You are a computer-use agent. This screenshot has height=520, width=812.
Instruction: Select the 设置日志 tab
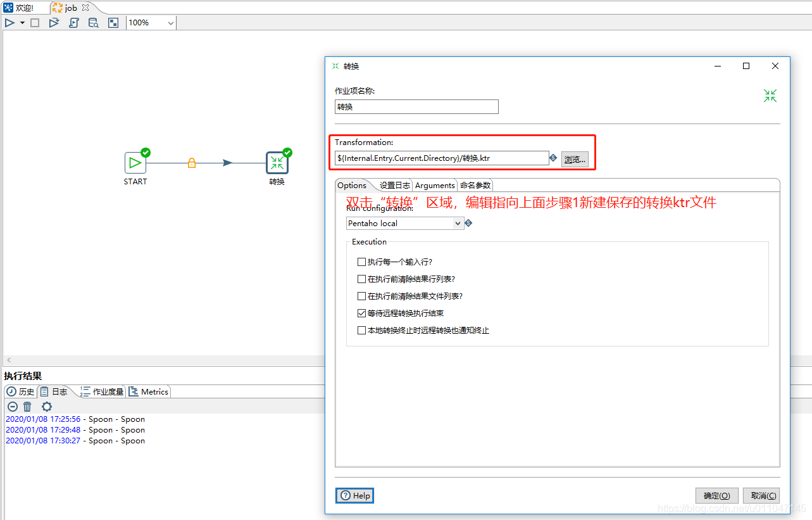point(395,185)
